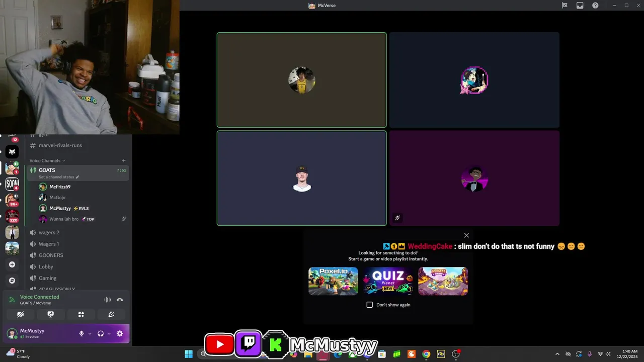This screenshot has height=362, width=644.
Task: Open the fox logo server icon
Action: click(12, 151)
